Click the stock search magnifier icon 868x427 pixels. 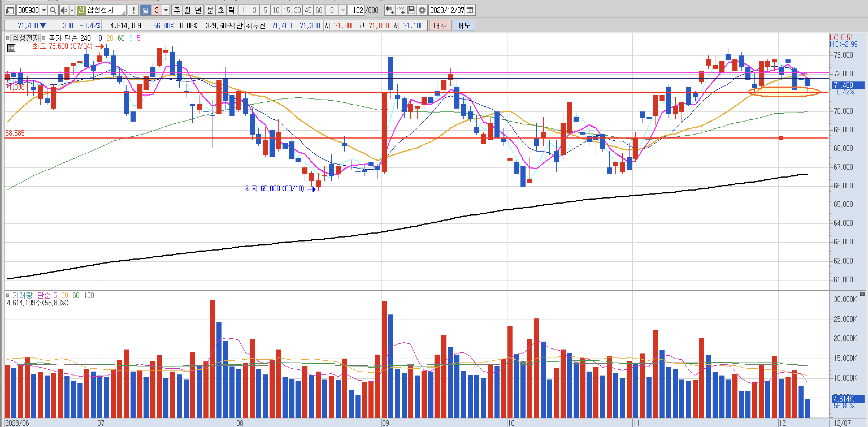[53, 10]
